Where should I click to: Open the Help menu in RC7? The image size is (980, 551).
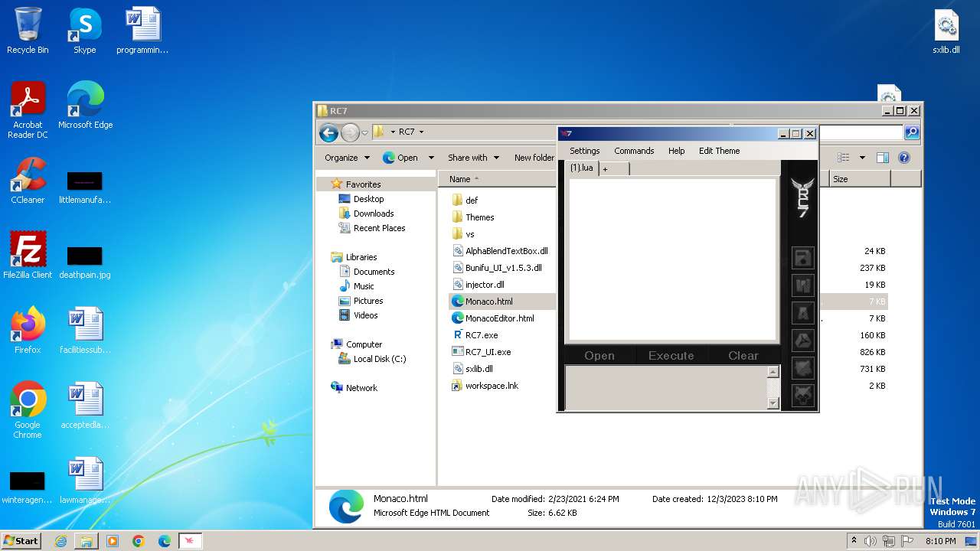(676, 151)
